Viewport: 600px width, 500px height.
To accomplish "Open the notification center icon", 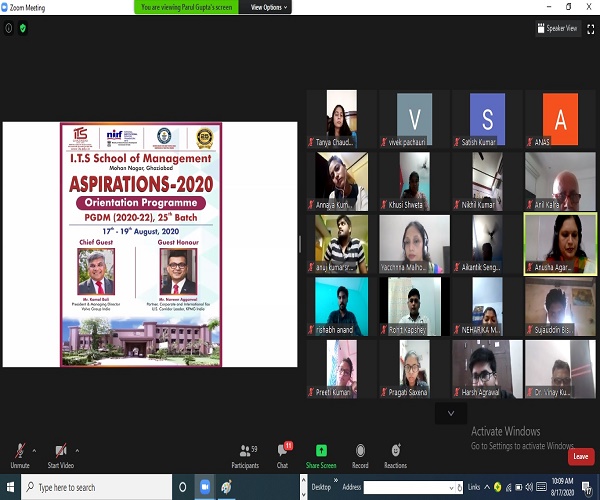I will tap(587, 487).
